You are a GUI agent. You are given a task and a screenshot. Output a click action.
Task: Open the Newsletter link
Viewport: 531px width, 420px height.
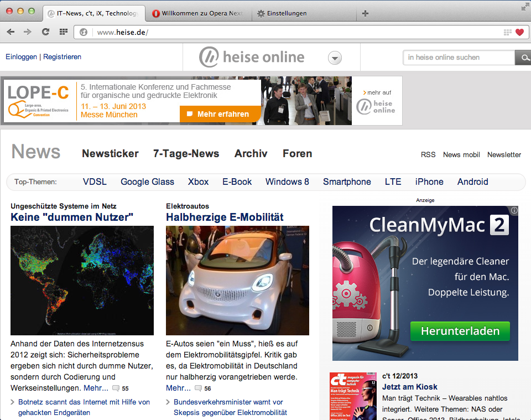tap(504, 154)
